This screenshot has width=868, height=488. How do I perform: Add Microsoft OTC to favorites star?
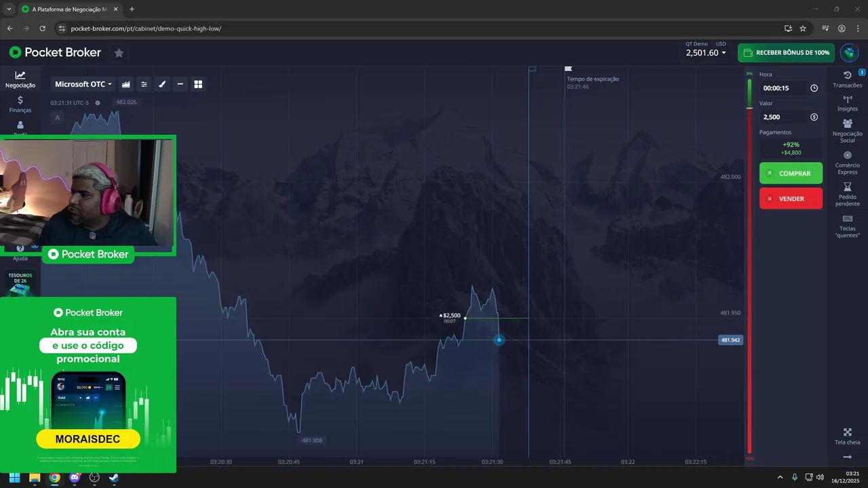119,53
